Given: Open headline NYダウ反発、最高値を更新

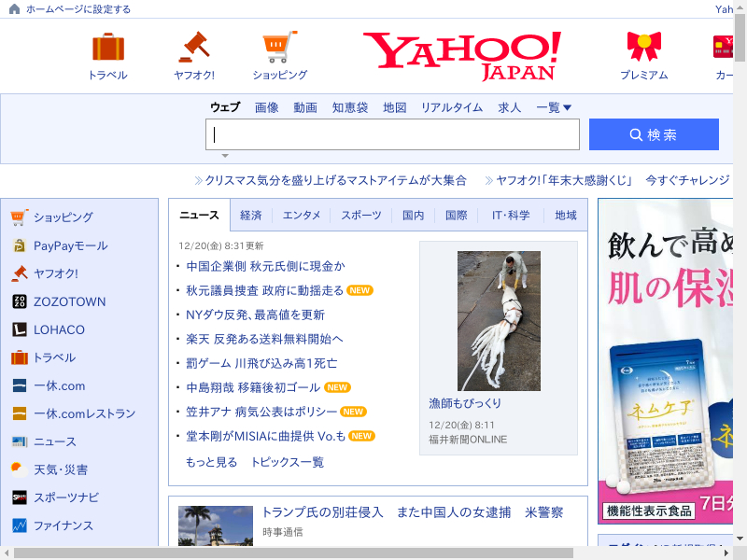Looking at the screenshot, I should coord(255,315).
